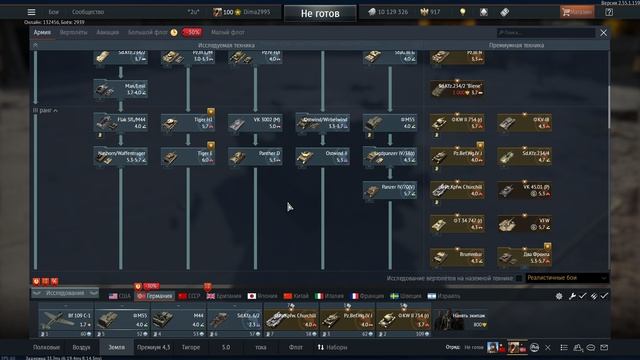The image size is (640, 360).
Task: Select the VFW premium vehicle
Action: pyautogui.click(x=524, y=224)
